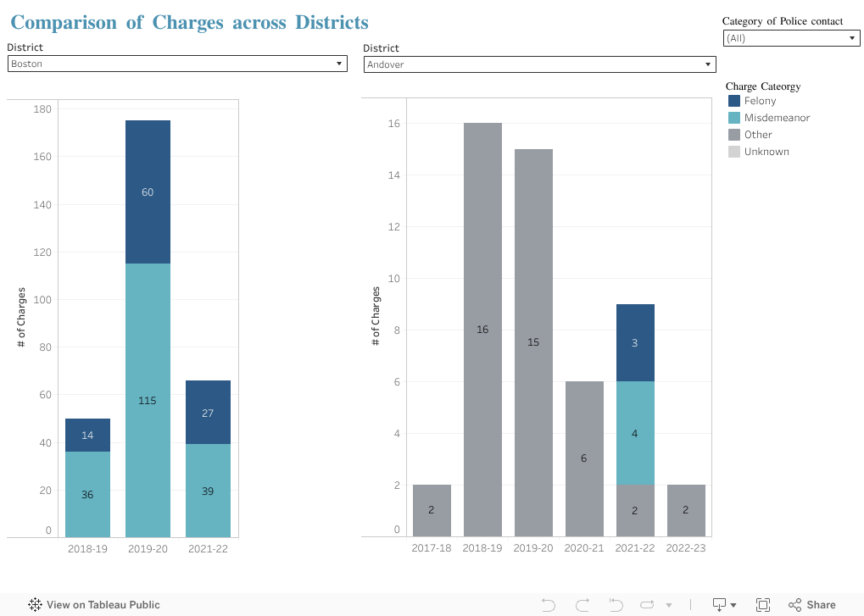Click the Undo icon in the toolbar

(x=549, y=605)
